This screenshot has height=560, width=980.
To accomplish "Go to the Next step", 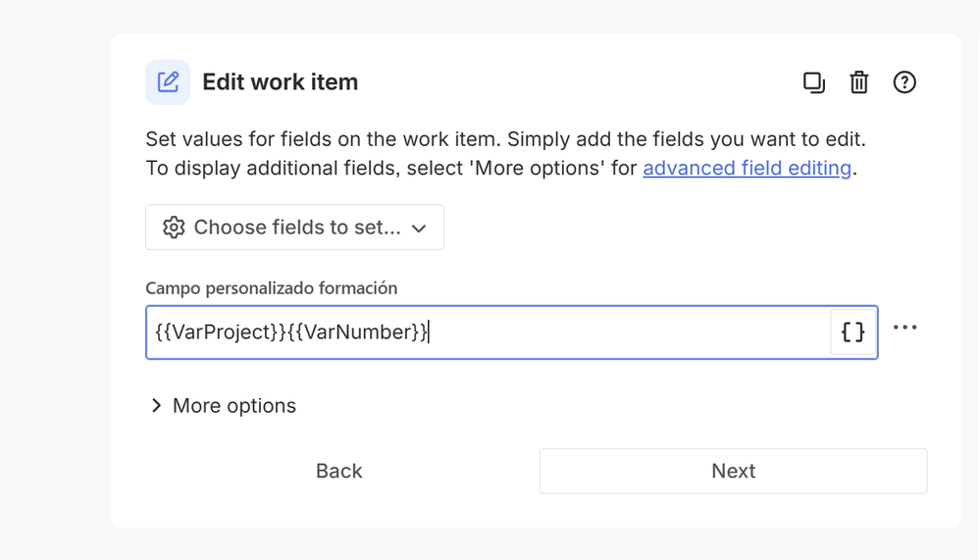I will point(733,471).
